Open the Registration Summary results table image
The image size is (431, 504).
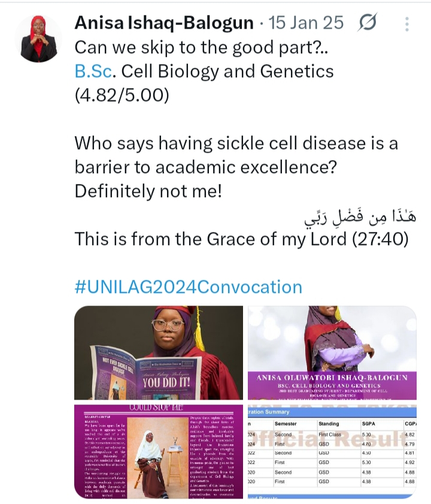point(332,451)
